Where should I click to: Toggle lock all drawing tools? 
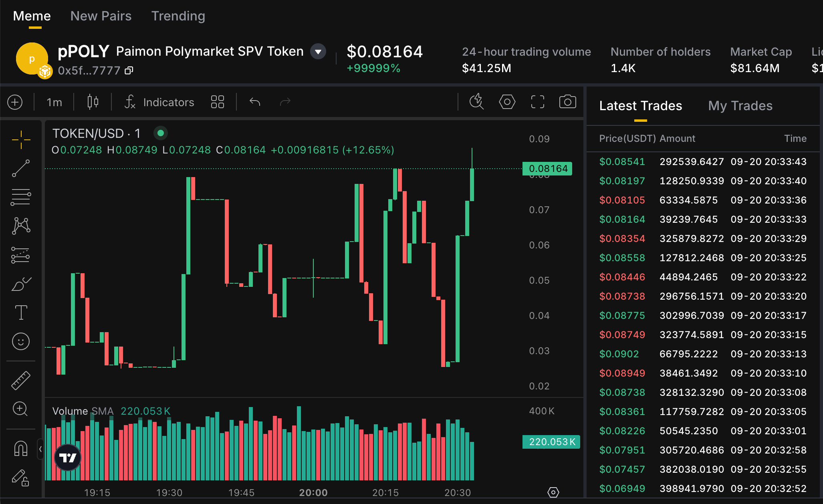pyautogui.click(x=21, y=477)
